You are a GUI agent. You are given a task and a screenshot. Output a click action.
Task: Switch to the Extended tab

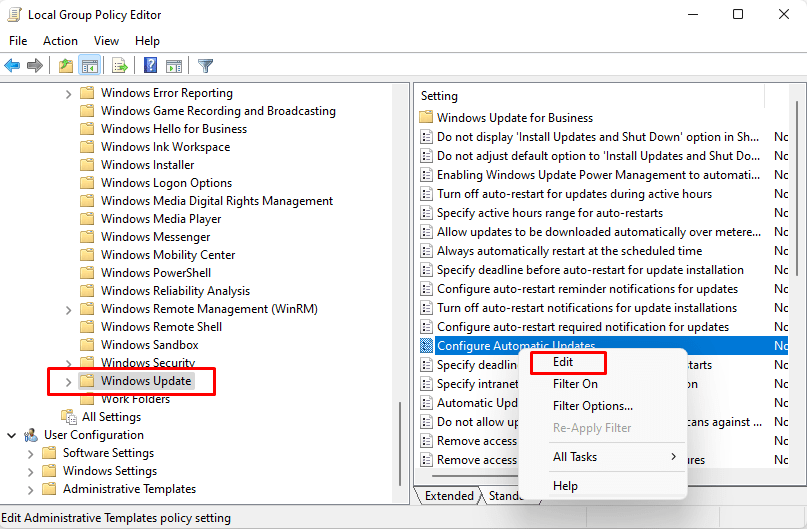449,496
